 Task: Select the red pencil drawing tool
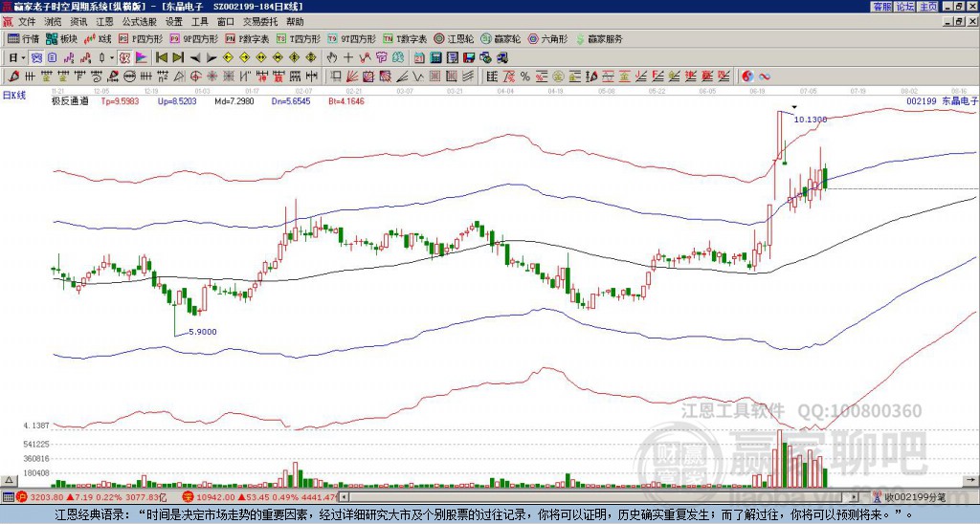pos(13,76)
